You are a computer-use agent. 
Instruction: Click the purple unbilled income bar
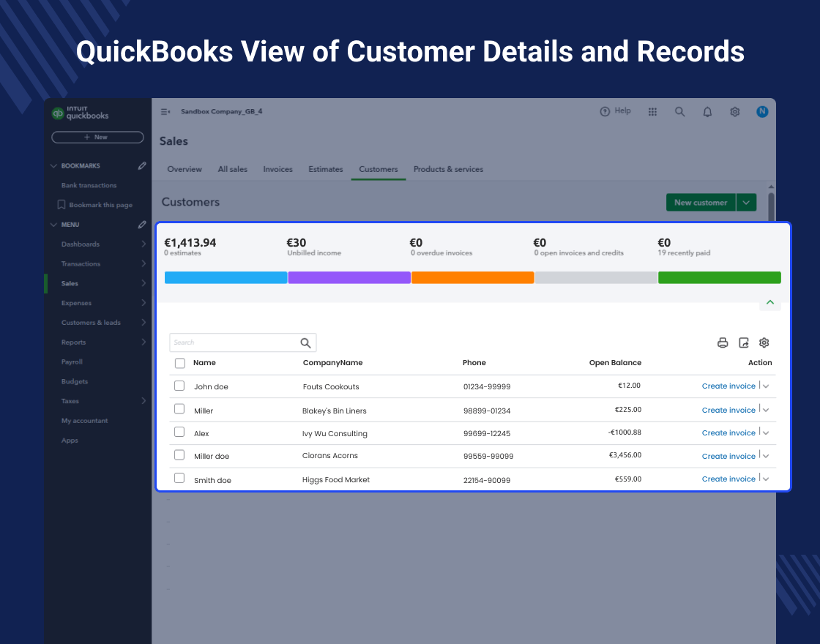pyautogui.click(x=349, y=277)
